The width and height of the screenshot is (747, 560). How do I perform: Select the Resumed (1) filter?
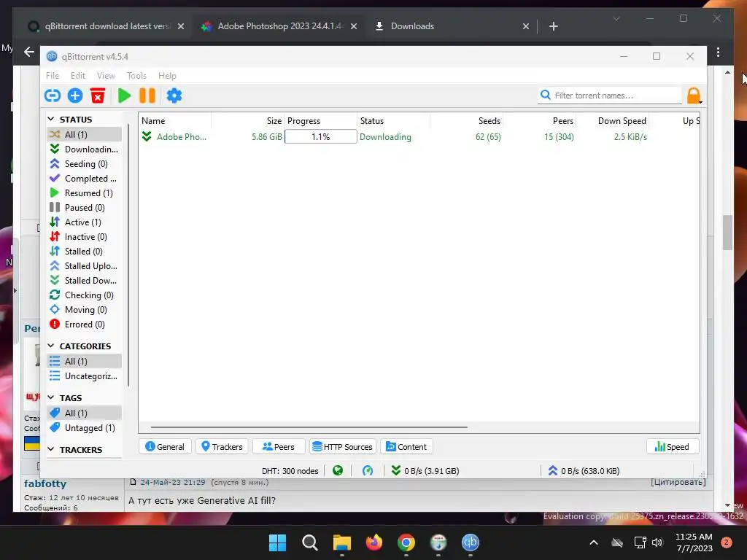pyautogui.click(x=85, y=192)
